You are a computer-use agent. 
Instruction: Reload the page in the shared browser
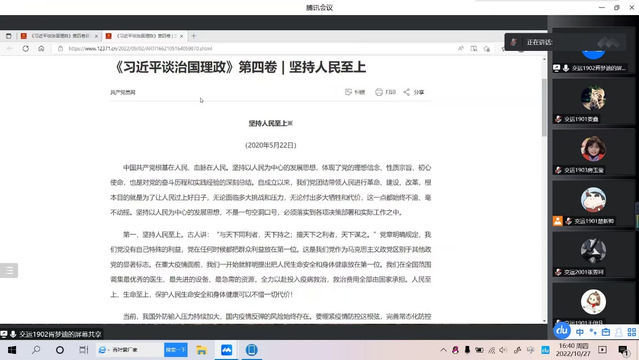(26, 49)
